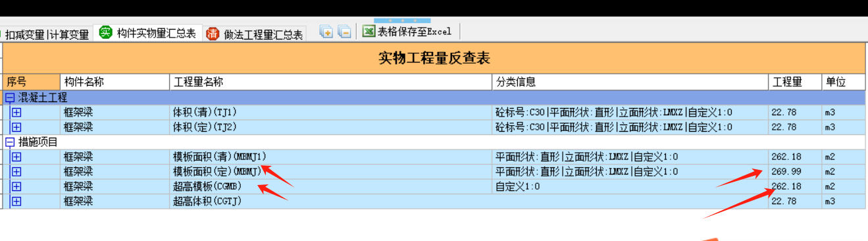Click the red 清 tab icon
This screenshot has width=868, height=241.
click(x=213, y=34)
